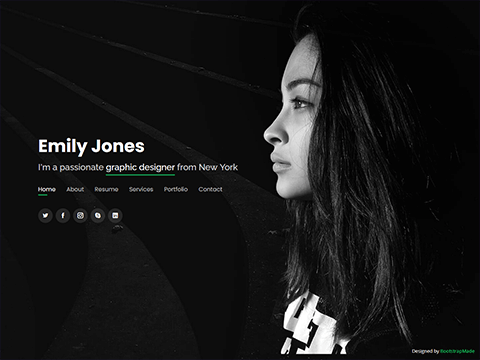Navigate to the Services section
The width and height of the screenshot is (480, 360).
pos(141,189)
